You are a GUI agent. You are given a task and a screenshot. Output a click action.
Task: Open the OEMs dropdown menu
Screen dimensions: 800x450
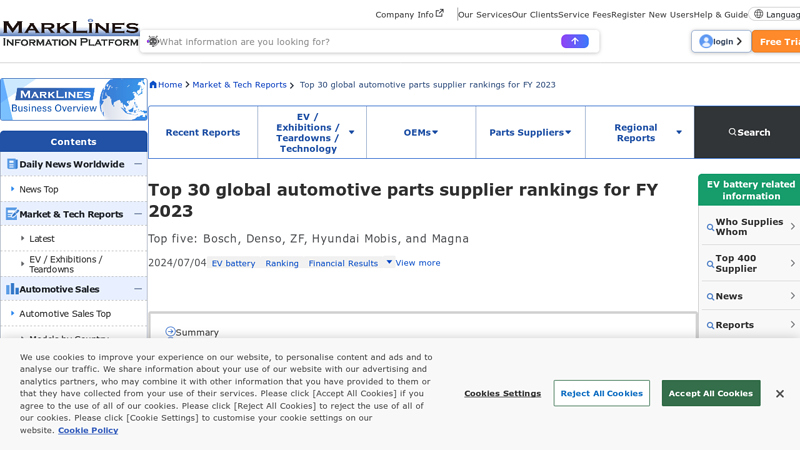(421, 132)
